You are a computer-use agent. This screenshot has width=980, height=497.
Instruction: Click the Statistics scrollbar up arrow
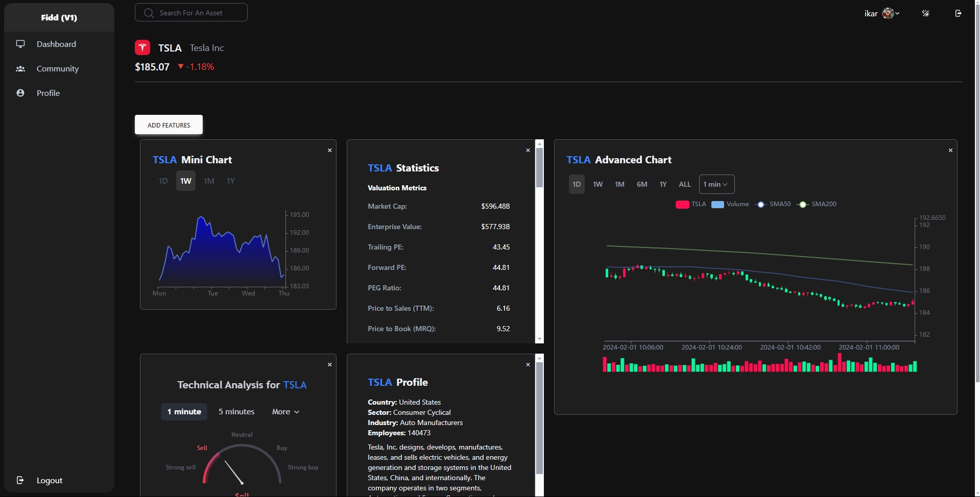point(539,144)
